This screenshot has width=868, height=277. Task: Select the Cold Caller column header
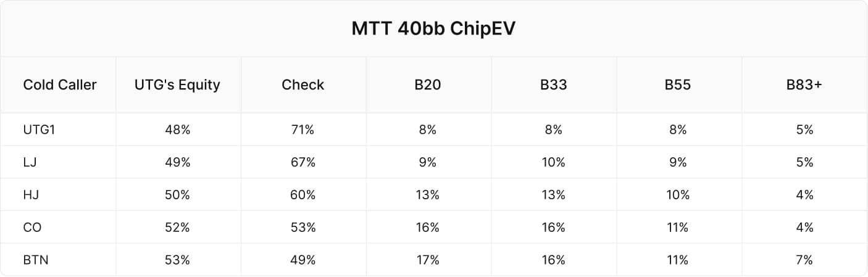(x=60, y=85)
